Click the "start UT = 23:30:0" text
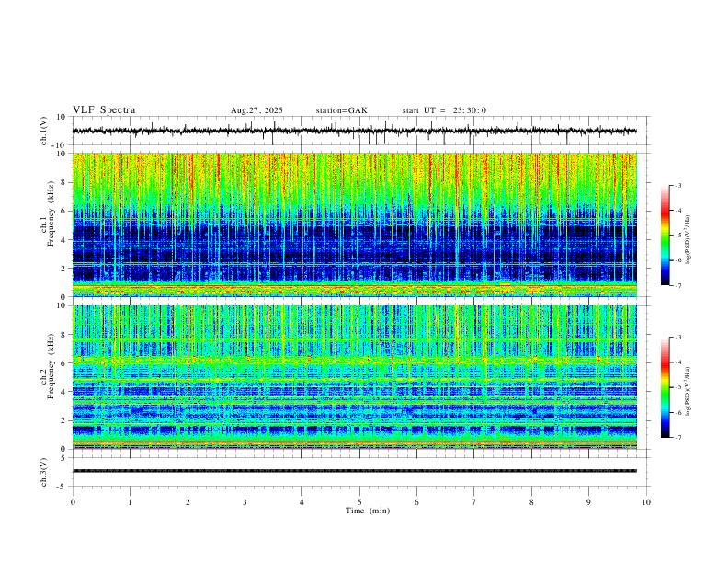Viewport: 728px width, 563px height. pyautogui.click(x=444, y=110)
